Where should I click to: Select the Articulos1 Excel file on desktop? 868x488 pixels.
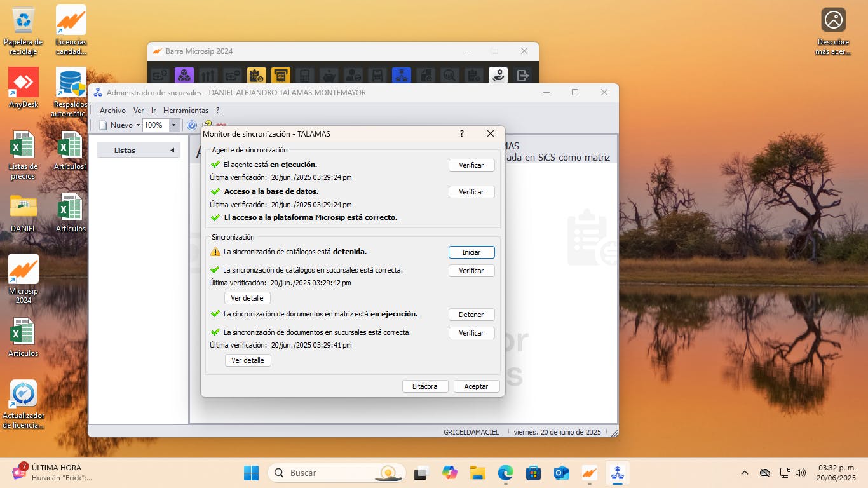[x=71, y=150]
